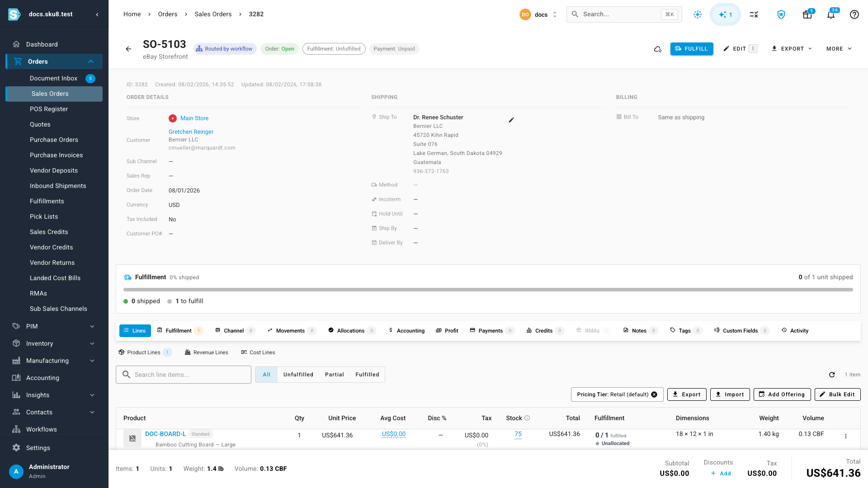The width and height of the screenshot is (868, 488).
Task: Open the notifications bell
Action: (x=831, y=14)
